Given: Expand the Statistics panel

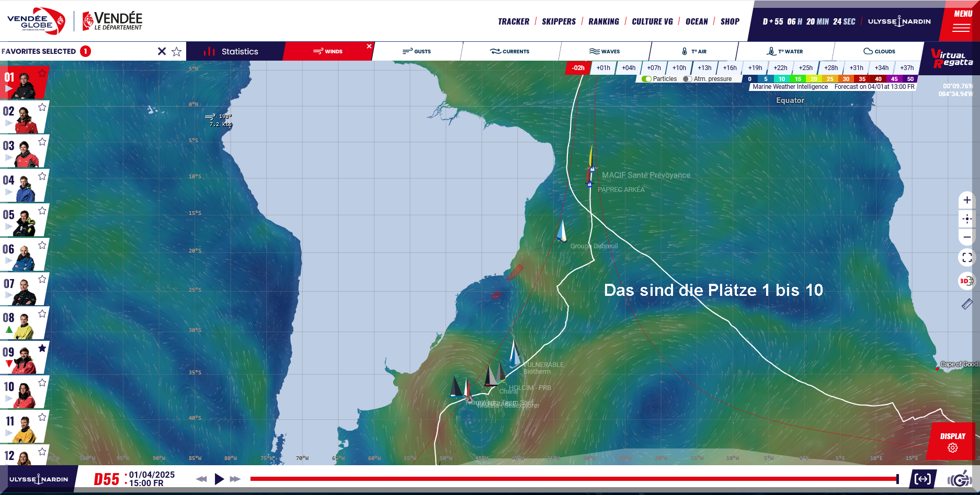Looking at the screenshot, I should [234, 51].
